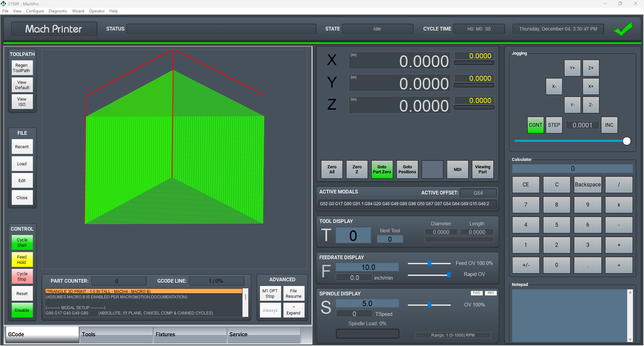Open the Diagnostic menu

coord(58,11)
